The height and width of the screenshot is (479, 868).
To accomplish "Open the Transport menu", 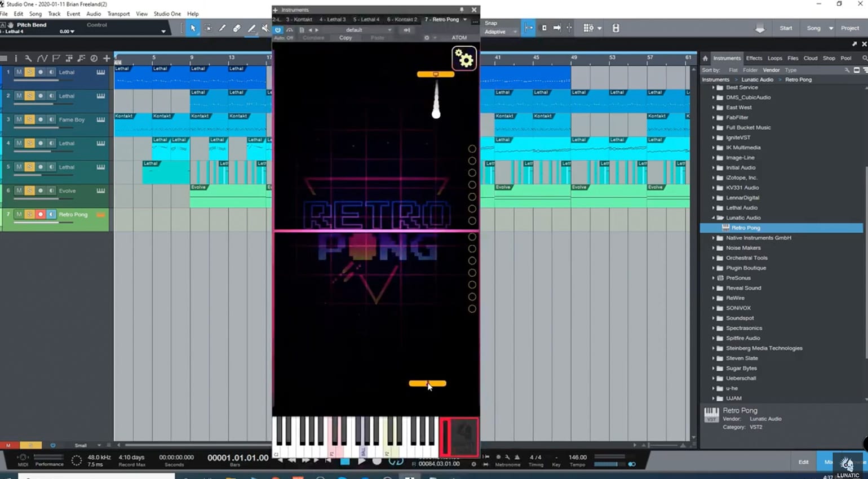I will (118, 14).
